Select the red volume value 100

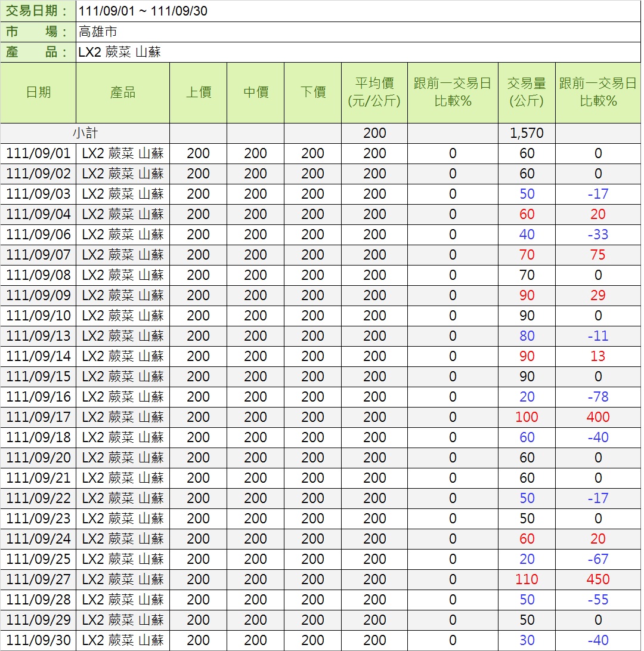[x=527, y=417]
